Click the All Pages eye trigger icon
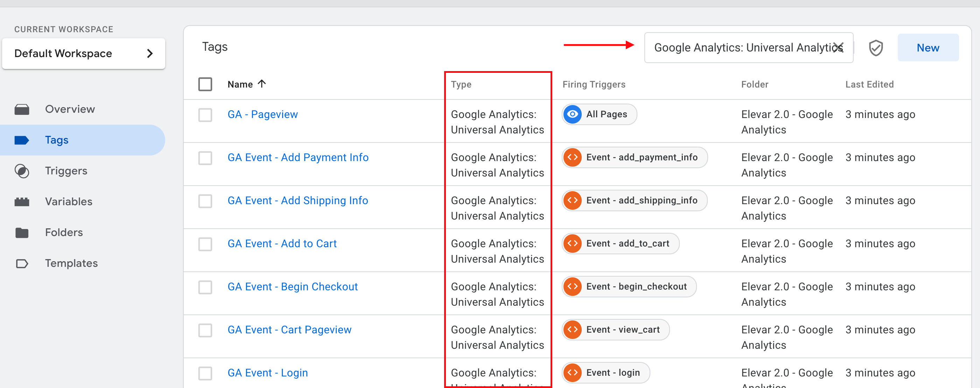 (x=572, y=114)
